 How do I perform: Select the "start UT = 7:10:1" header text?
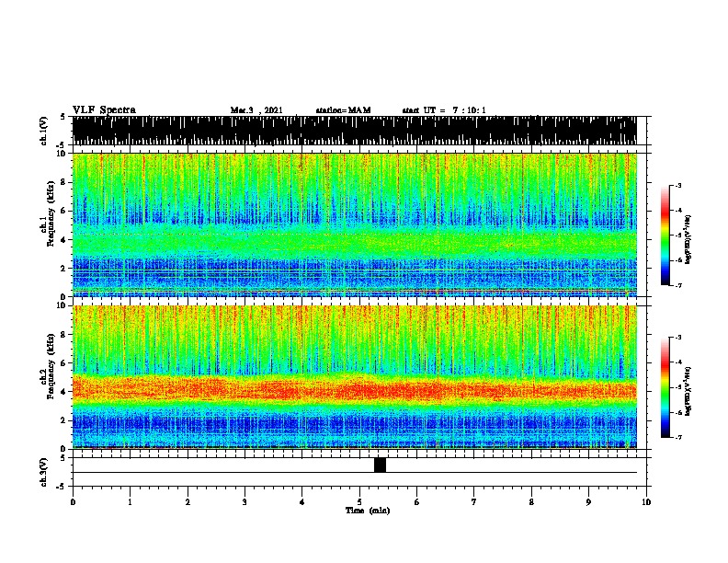(444, 110)
